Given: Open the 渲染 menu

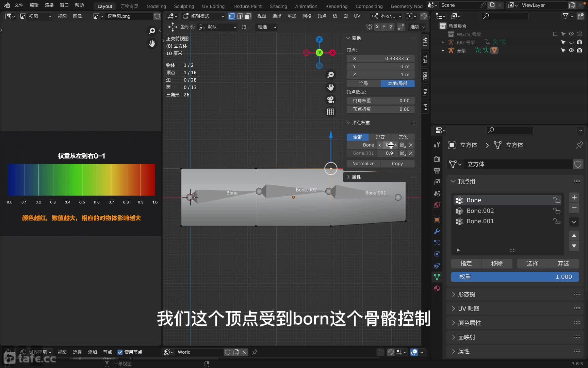Looking at the screenshot, I should tap(49, 5).
